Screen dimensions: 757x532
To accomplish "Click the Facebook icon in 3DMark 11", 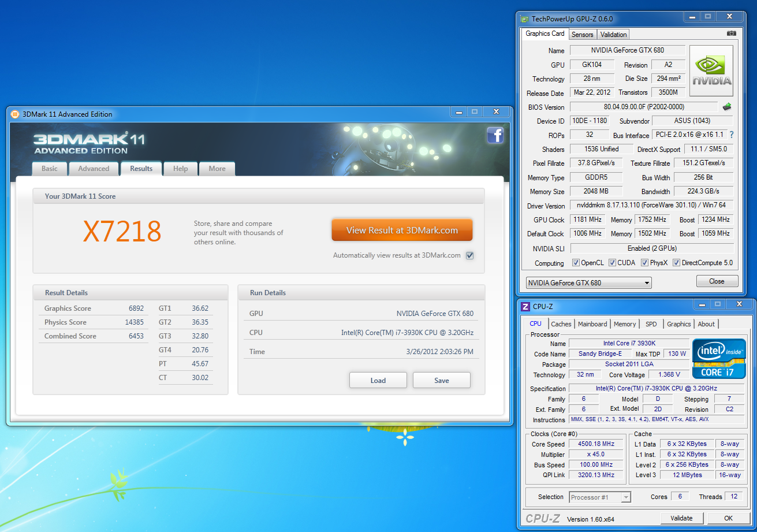I will (495, 135).
